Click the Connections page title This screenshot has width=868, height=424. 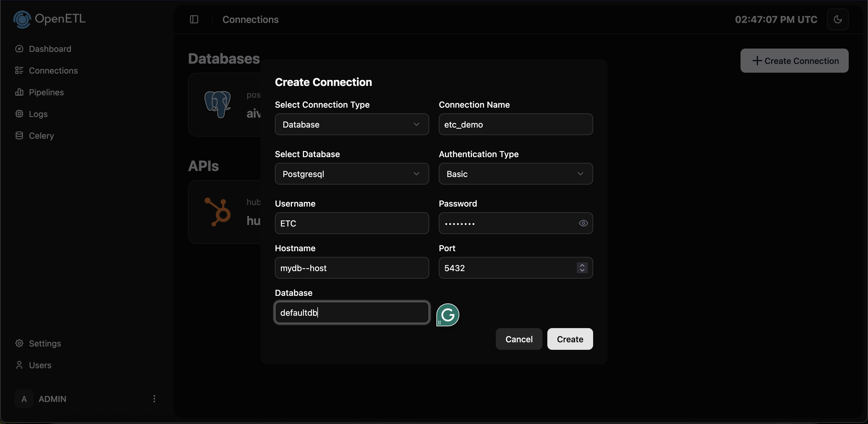(250, 20)
